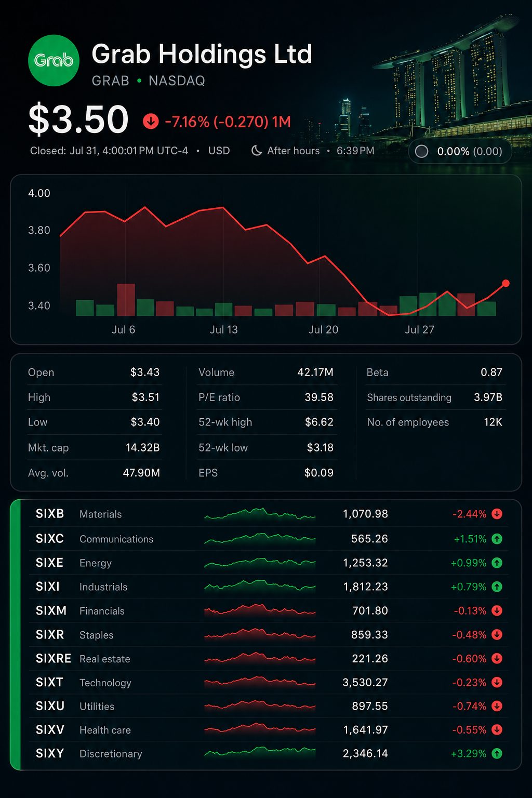Click the High value $3.51

coord(145,397)
